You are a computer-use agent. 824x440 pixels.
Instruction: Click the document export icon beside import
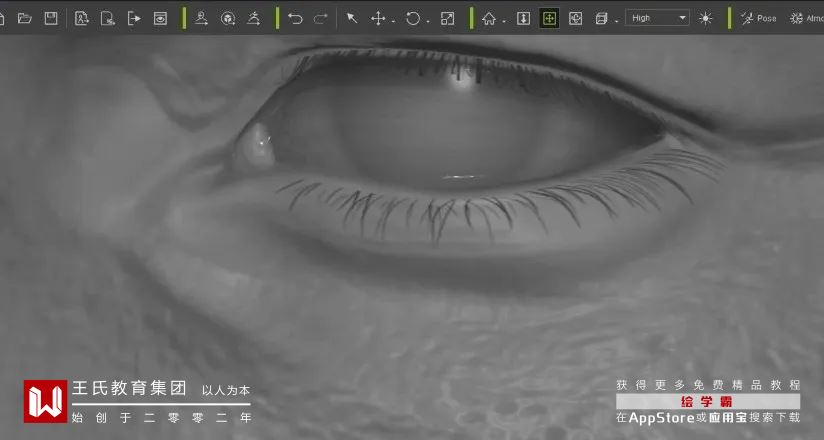click(108, 19)
